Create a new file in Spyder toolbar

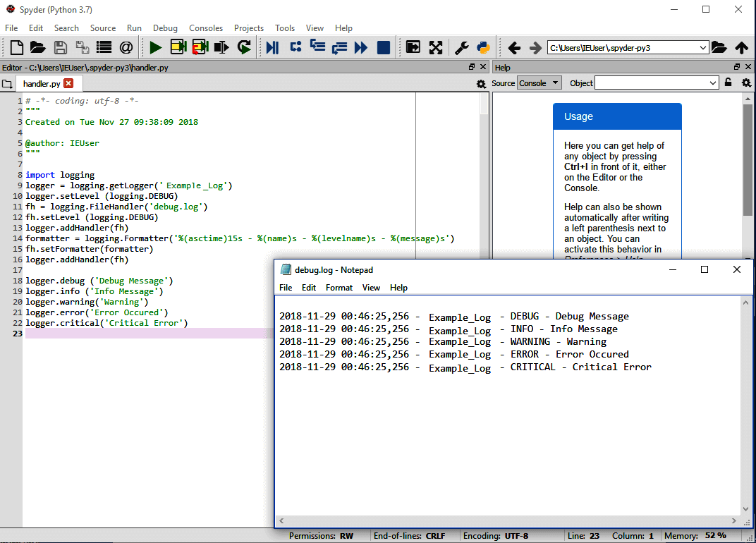click(x=16, y=47)
